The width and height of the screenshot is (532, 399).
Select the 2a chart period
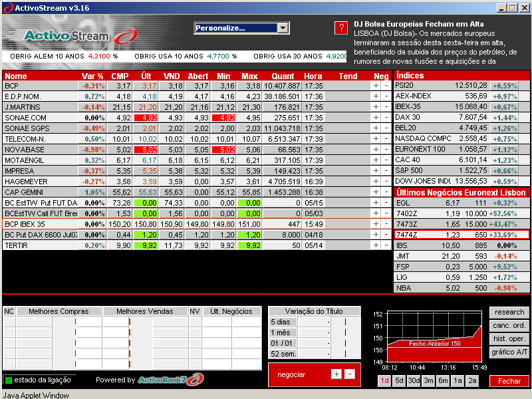click(472, 380)
